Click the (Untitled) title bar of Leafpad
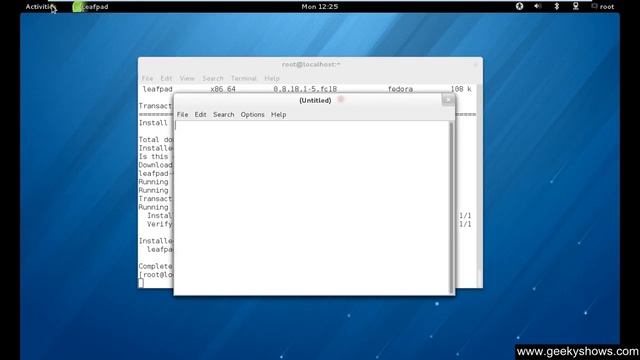Viewport: 640px width, 360px height. [x=315, y=100]
